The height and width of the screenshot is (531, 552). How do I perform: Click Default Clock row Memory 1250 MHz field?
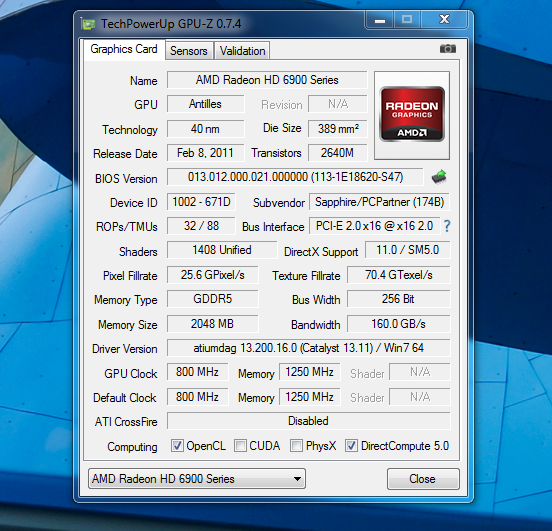point(310,397)
